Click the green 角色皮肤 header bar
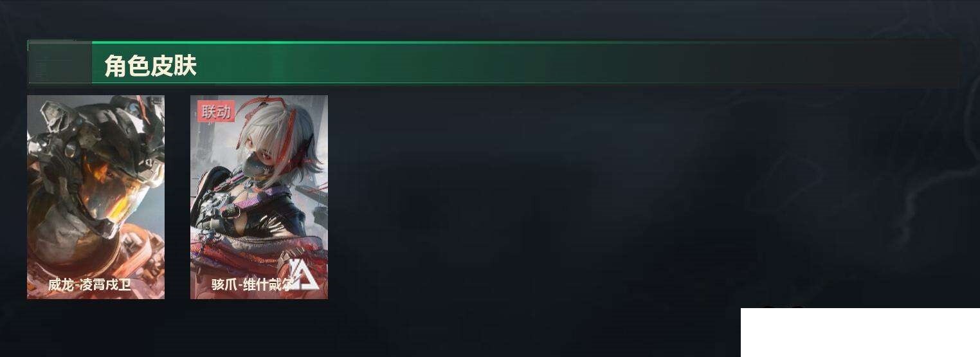Screen dimensions: 980x357 (x=493, y=62)
